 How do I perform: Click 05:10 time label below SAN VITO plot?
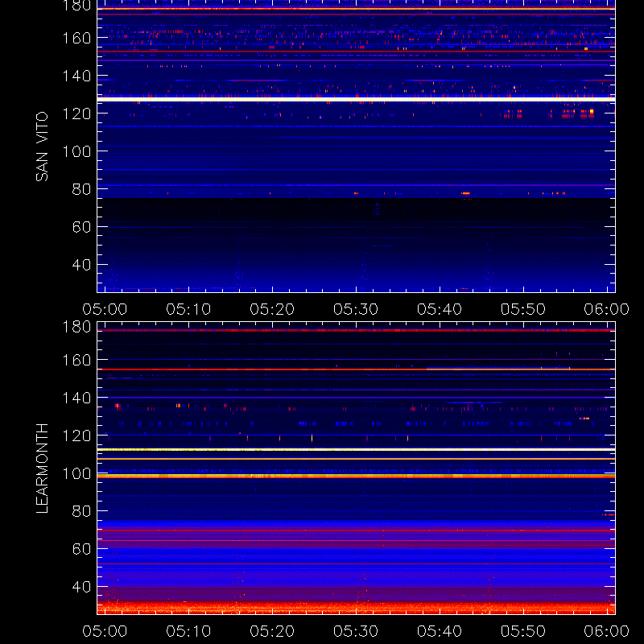click(x=188, y=309)
